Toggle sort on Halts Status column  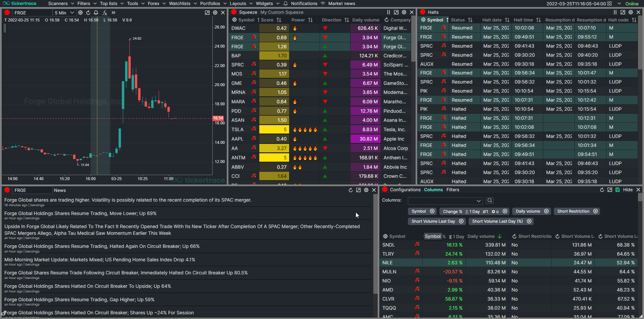(470, 20)
